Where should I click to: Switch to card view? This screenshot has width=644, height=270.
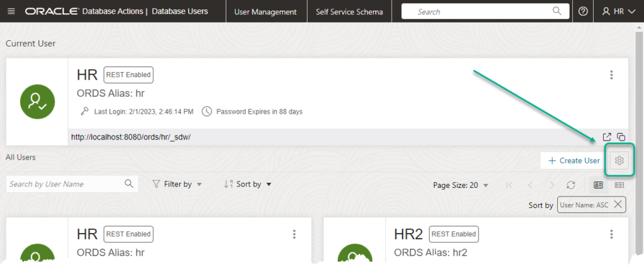pyautogui.click(x=598, y=185)
